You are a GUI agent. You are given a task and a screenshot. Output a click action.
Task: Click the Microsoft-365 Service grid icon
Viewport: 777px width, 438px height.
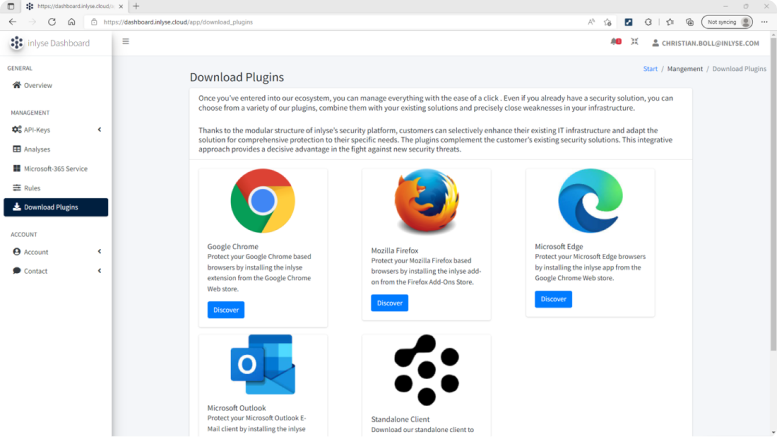tap(17, 168)
